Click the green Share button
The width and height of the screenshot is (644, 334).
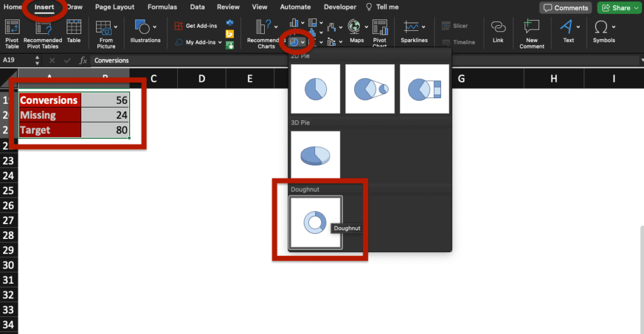click(616, 8)
